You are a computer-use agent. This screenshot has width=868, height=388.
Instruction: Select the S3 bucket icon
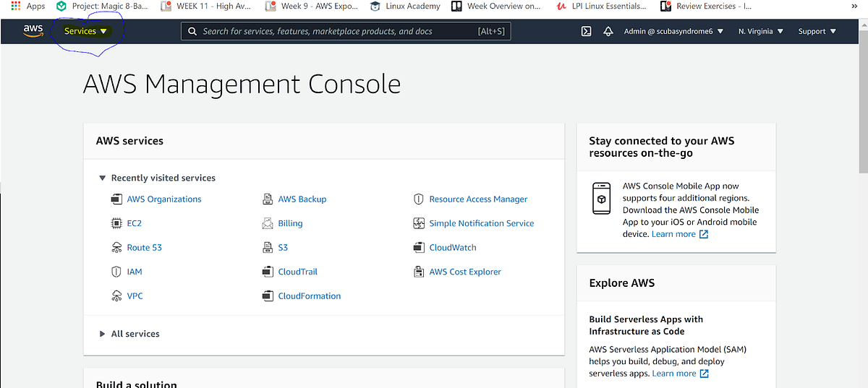click(268, 248)
